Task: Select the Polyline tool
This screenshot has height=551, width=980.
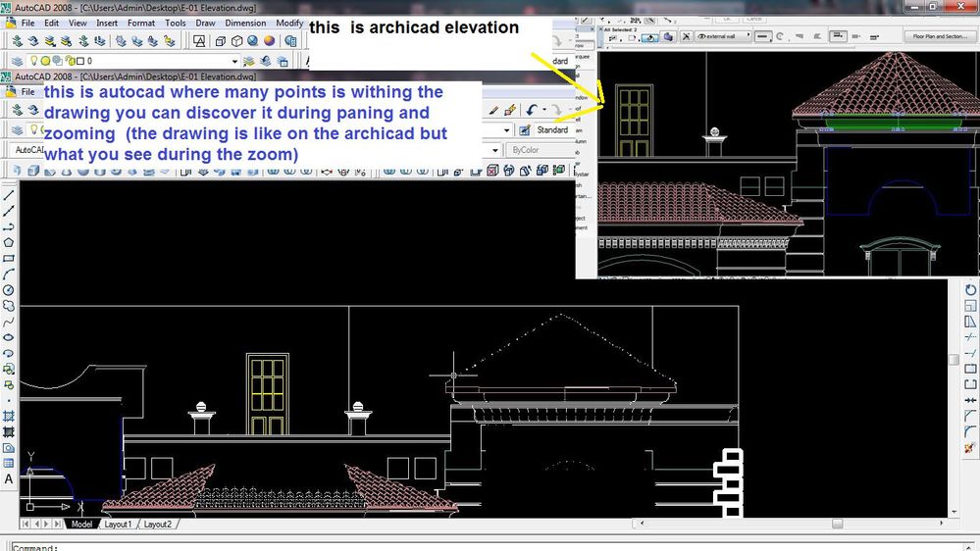Action: point(9,226)
